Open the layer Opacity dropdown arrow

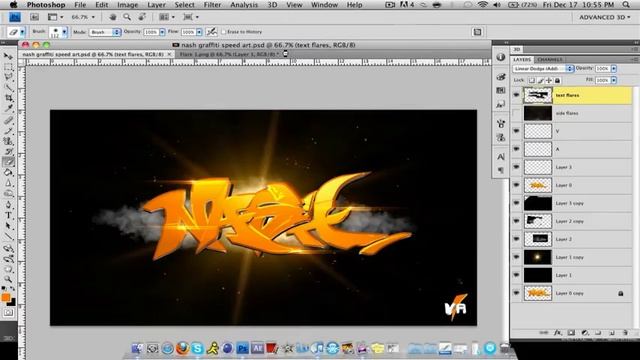613,69
